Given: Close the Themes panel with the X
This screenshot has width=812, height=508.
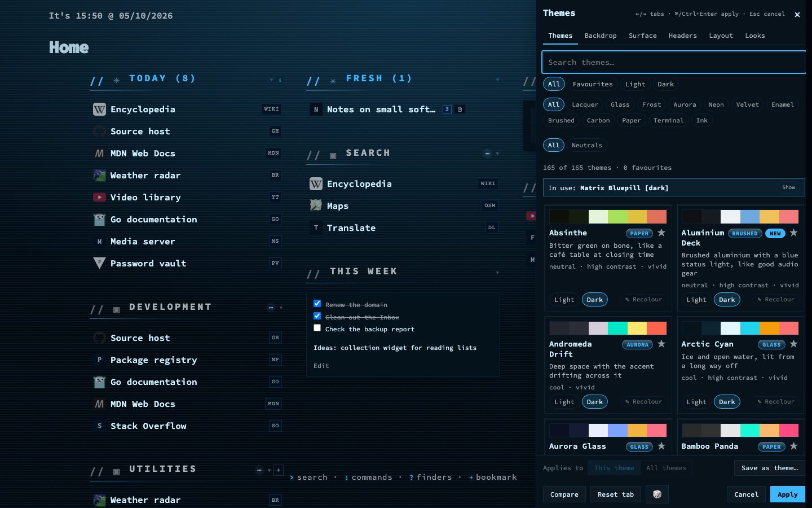Looking at the screenshot, I should (797, 15).
